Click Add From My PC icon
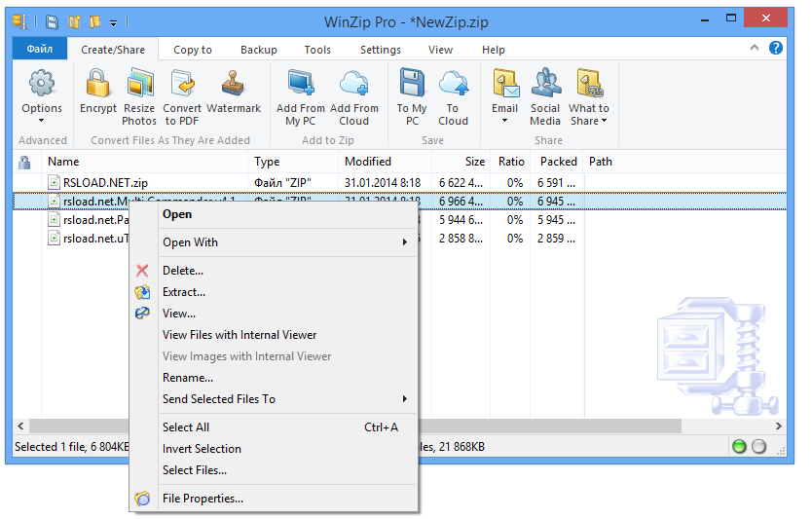Screen dimensions: 812x519 tap(301, 84)
